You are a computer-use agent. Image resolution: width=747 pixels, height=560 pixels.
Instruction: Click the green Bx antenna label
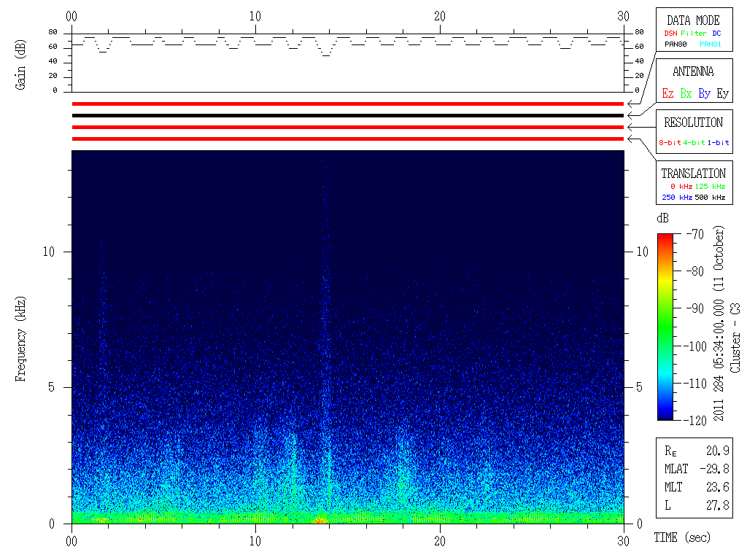tap(686, 93)
